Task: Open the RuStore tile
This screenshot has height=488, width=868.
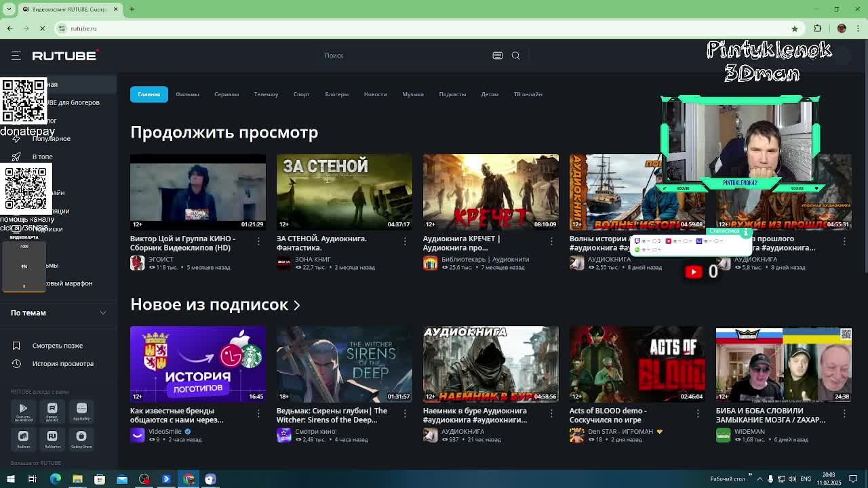Action: tap(23, 439)
